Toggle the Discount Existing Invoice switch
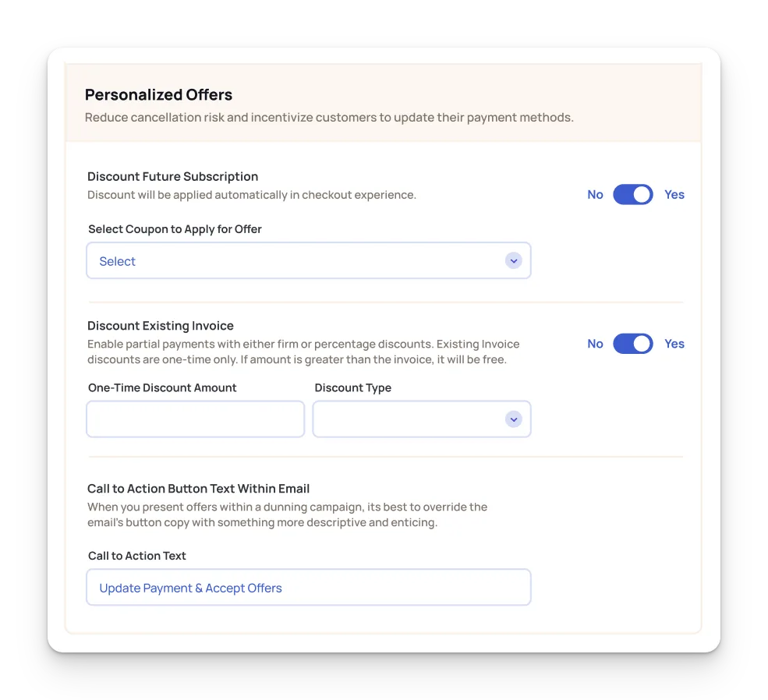The image size is (768, 700). 633,344
